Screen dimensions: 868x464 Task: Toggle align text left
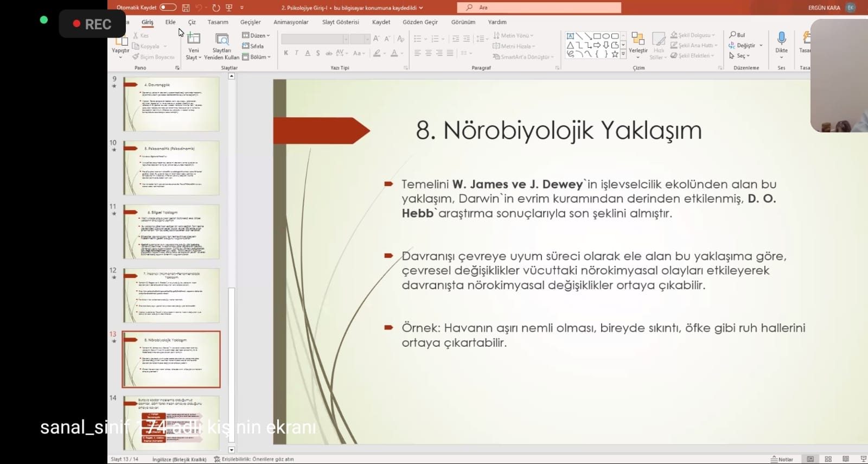coord(417,53)
